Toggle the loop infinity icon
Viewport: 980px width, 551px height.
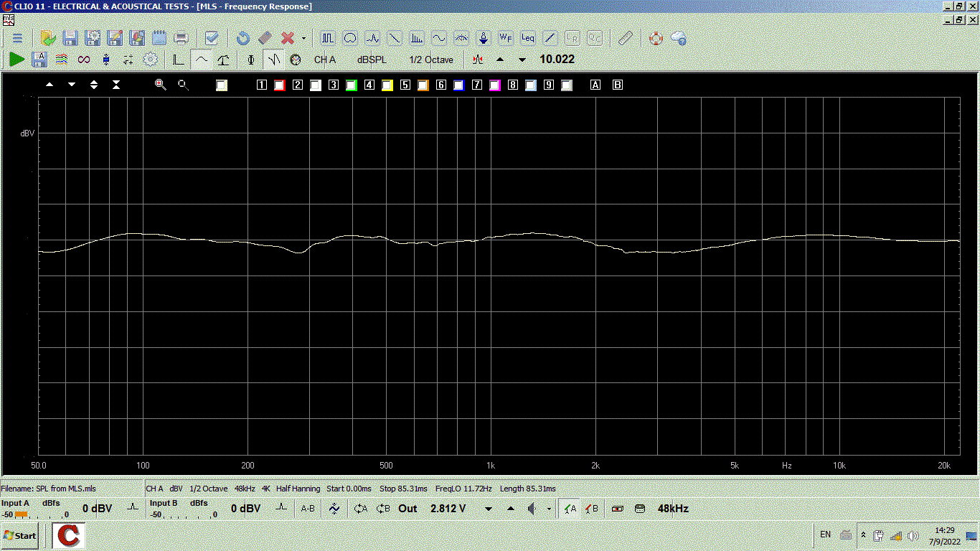pos(84,60)
